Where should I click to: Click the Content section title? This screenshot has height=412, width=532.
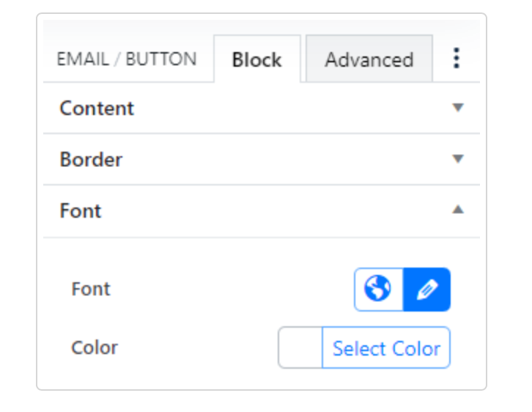(97, 108)
